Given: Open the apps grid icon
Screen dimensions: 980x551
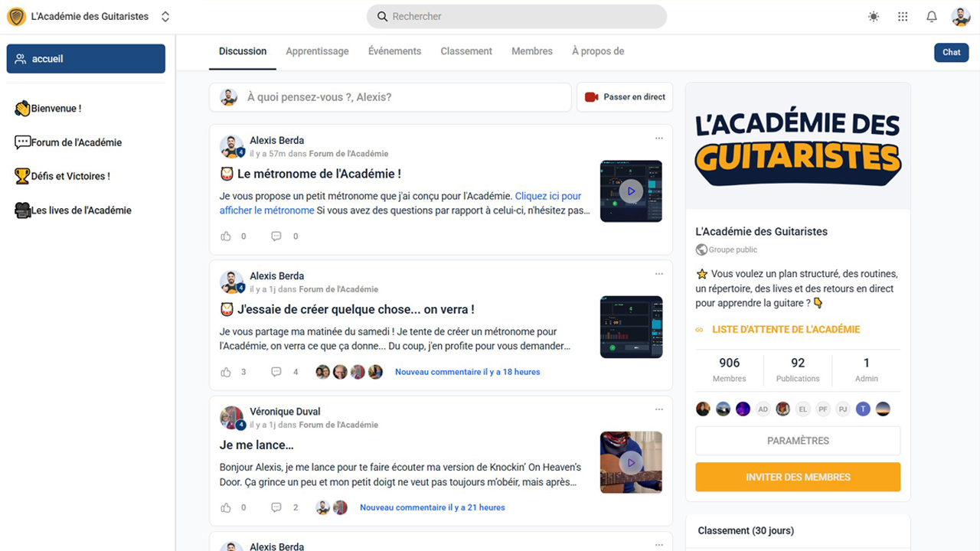Looking at the screenshot, I should pos(903,16).
